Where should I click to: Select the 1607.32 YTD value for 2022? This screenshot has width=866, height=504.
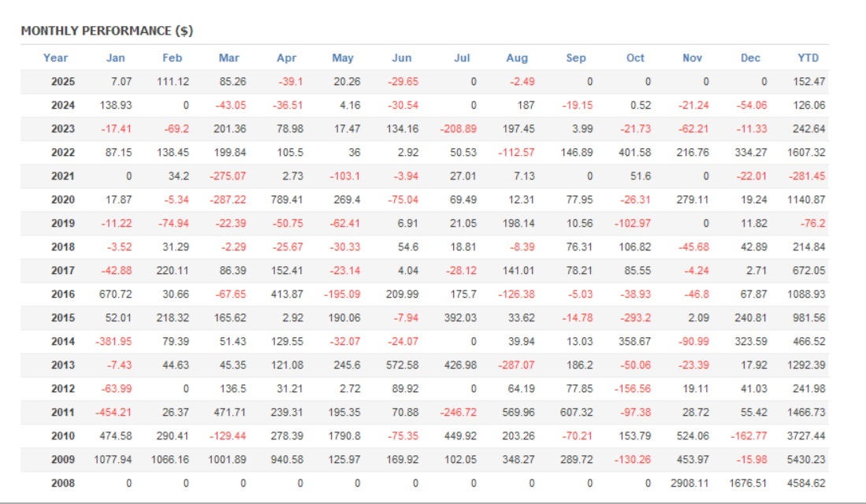pos(806,152)
